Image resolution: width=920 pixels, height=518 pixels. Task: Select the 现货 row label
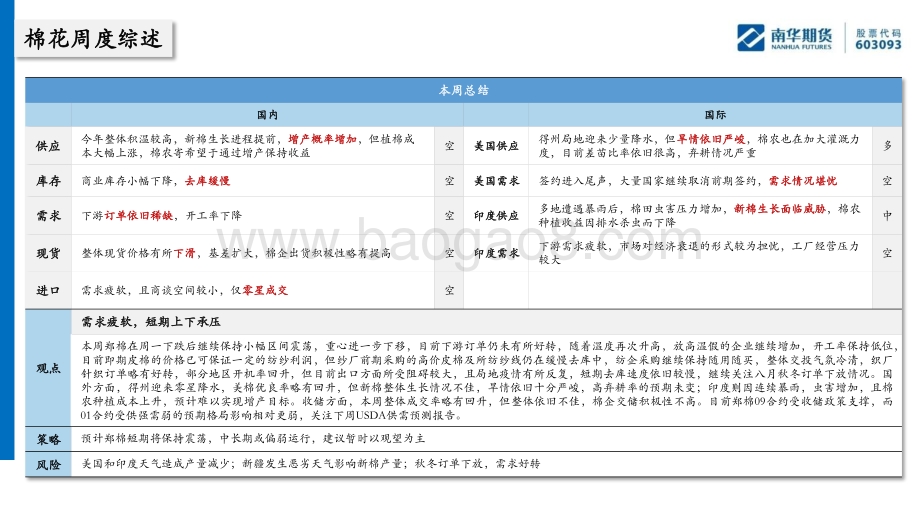(x=48, y=253)
